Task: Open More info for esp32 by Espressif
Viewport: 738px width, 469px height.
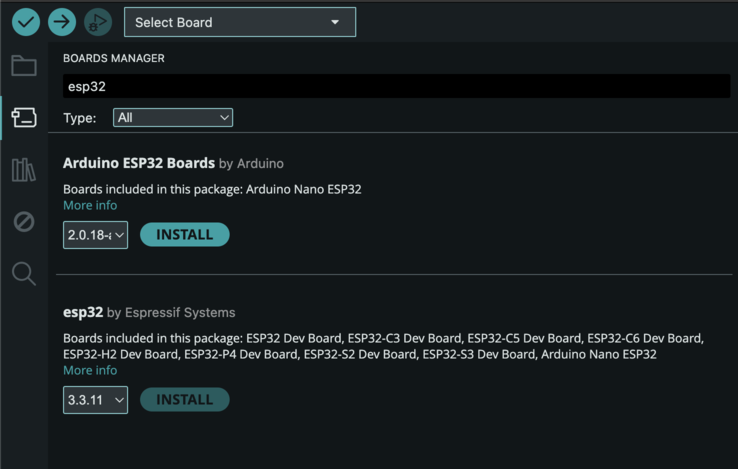Action: point(90,370)
